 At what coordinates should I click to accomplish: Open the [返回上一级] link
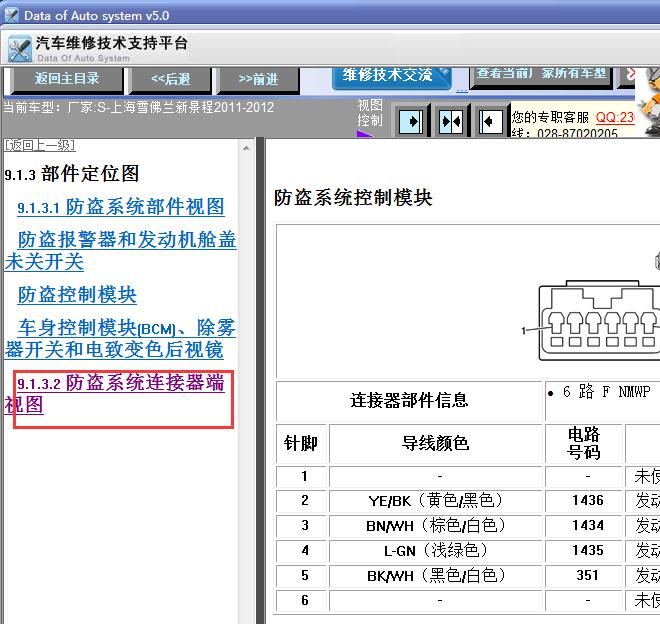pyautogui.click(x=40, y=146)
